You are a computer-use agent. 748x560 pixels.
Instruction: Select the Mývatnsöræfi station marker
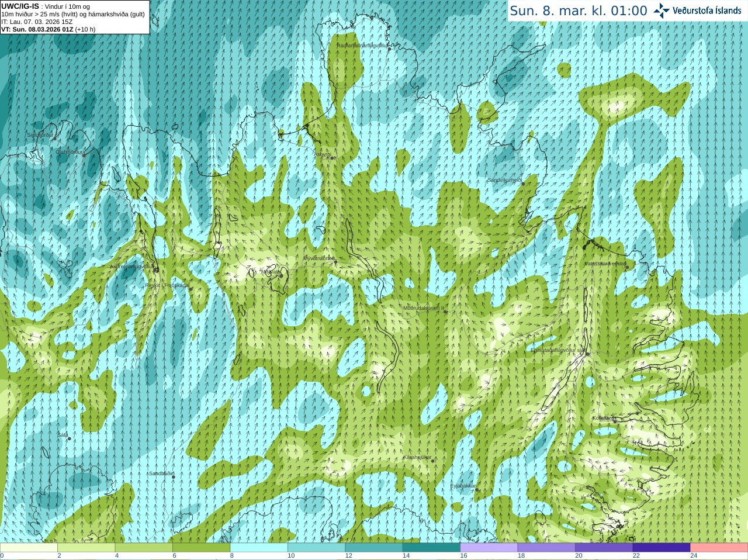click(335, 261)
